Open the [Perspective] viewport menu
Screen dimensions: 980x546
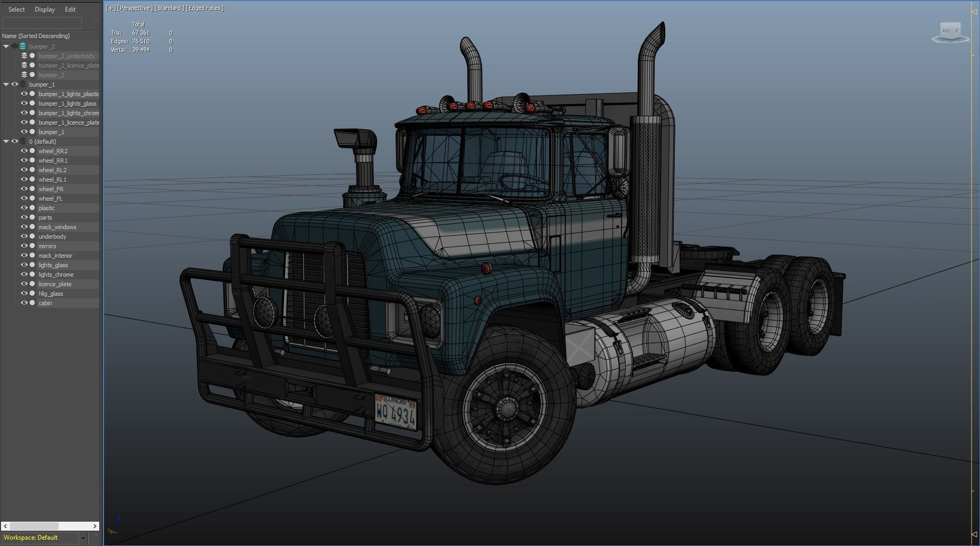click(x=135, y=8)
